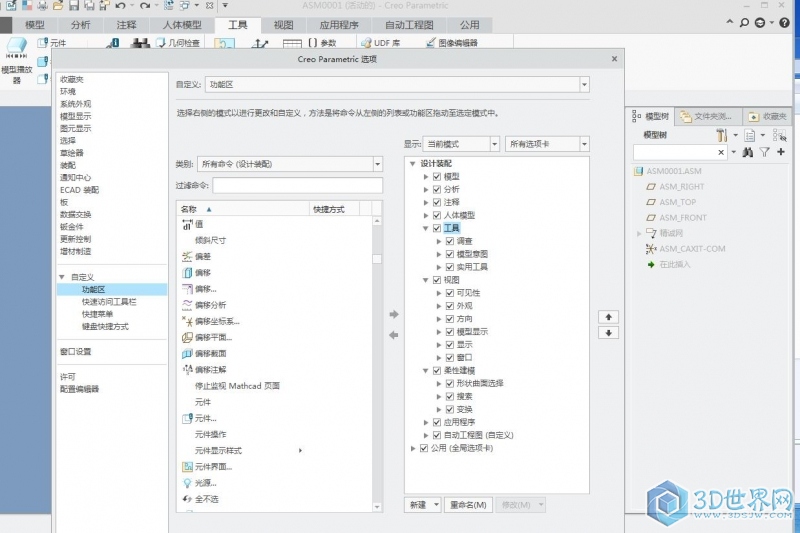Viewport: 800px width, 533px height.
Task: Click the move up arrow button
Action: [x=608, y=317]
